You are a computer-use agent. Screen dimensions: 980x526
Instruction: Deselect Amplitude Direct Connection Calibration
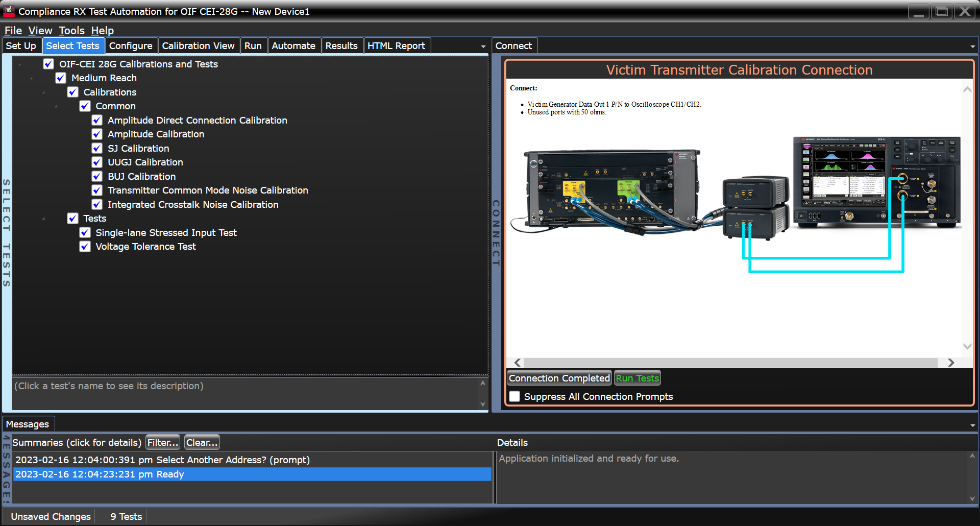[x=96, y=120]
